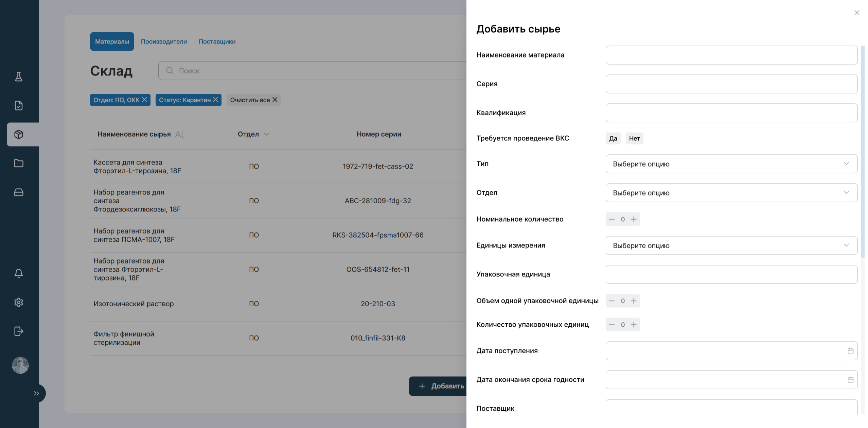
Task: Open the Единицы измерения dropdown
Action: point(731,245)
